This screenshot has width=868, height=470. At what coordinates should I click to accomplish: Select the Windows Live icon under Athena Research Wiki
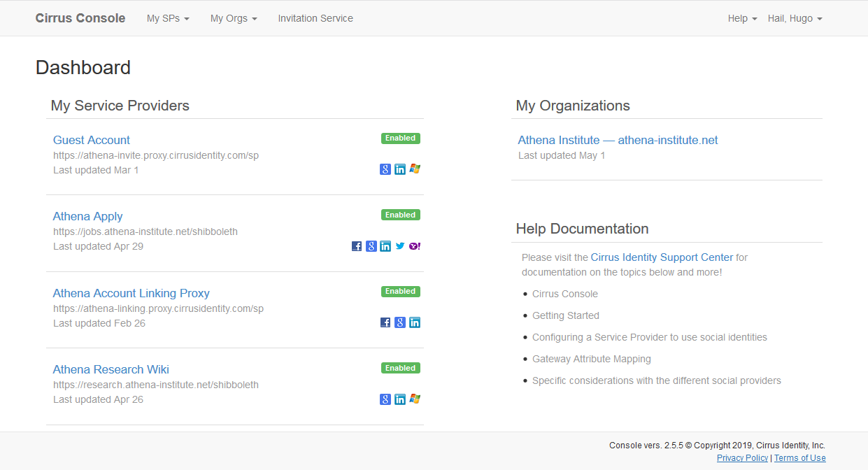point(415,399)
